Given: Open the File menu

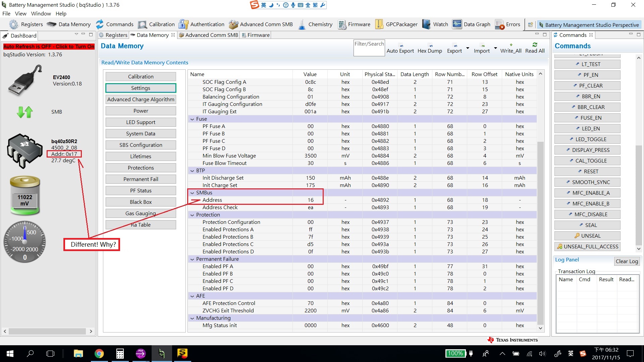Looking at the screenshot, I should (6, 14).
